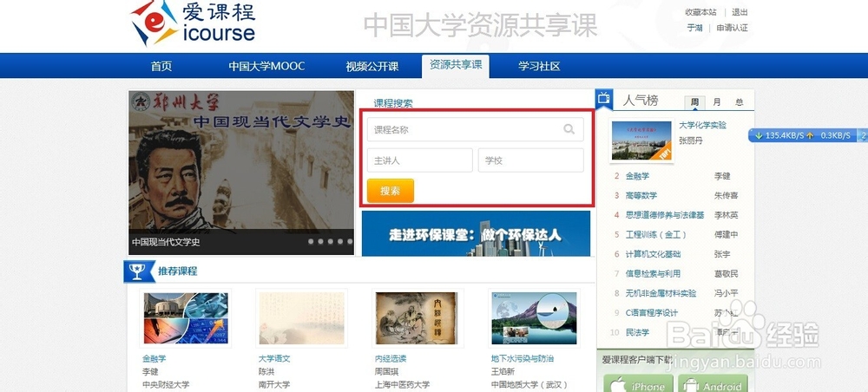The width and height of the screenshot is (868, 392).
Task: Click the 主讲人 input field
Action: tap(419, 160)
